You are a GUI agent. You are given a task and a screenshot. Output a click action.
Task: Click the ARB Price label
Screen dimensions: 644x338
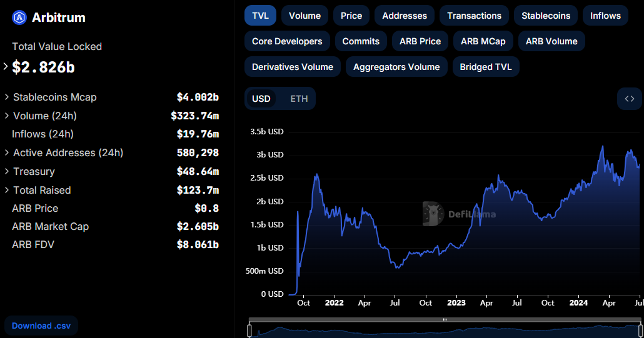[x=35, y=209]
